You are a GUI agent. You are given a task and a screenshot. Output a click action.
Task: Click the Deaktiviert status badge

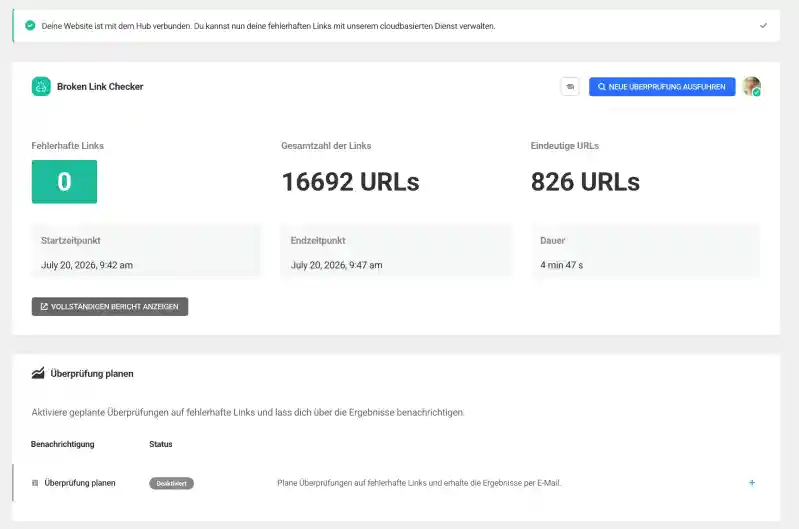(x=171, y=483)
